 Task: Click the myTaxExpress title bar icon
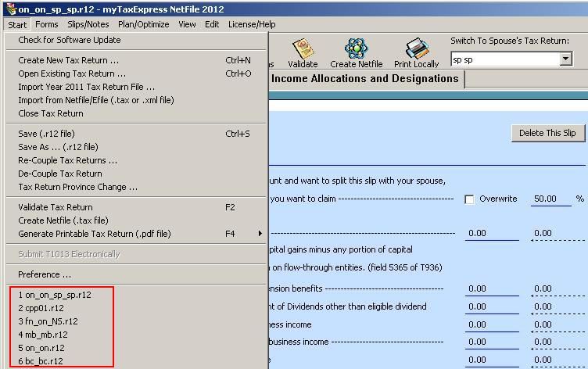click(x=11, y=9)
